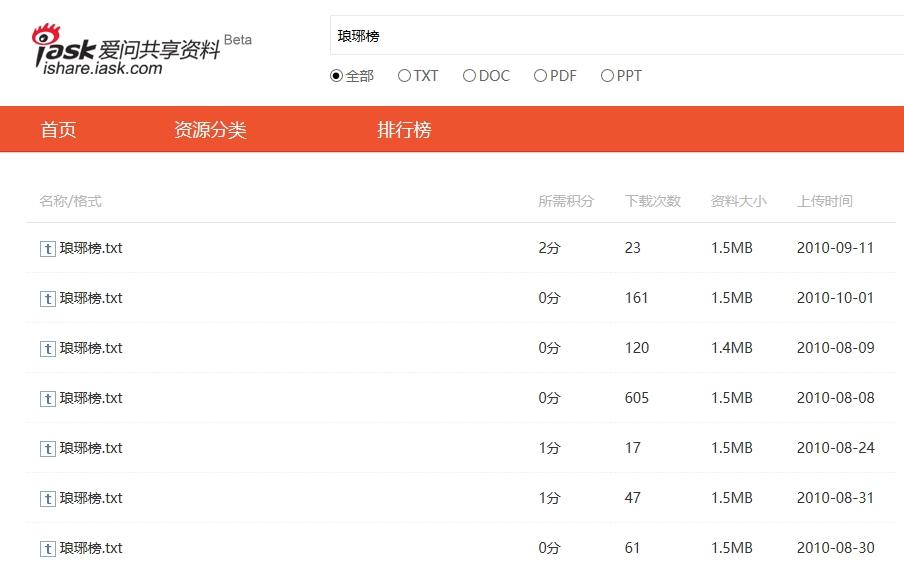Open the 资源分类 navigation menu
904x563 pixels.
(x=210, y=130)
